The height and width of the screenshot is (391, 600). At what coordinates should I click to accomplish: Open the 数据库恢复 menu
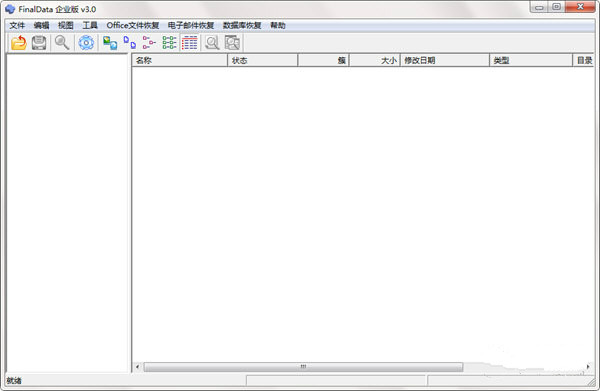tap(242, 26)
